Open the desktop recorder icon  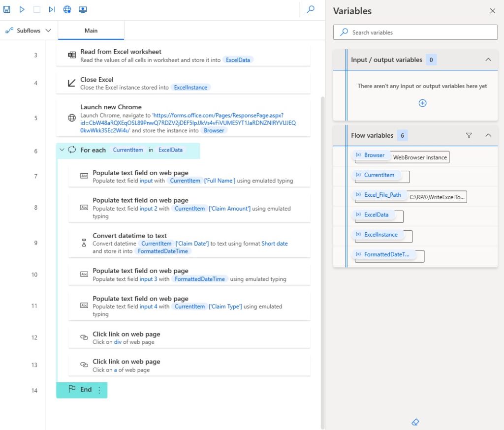coord(82,9)
